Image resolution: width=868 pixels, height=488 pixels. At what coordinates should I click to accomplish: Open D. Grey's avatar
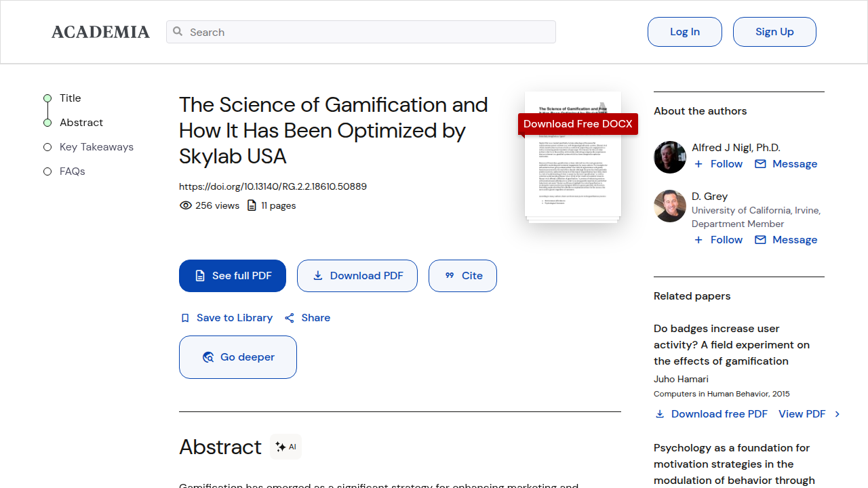click(670, 206)
